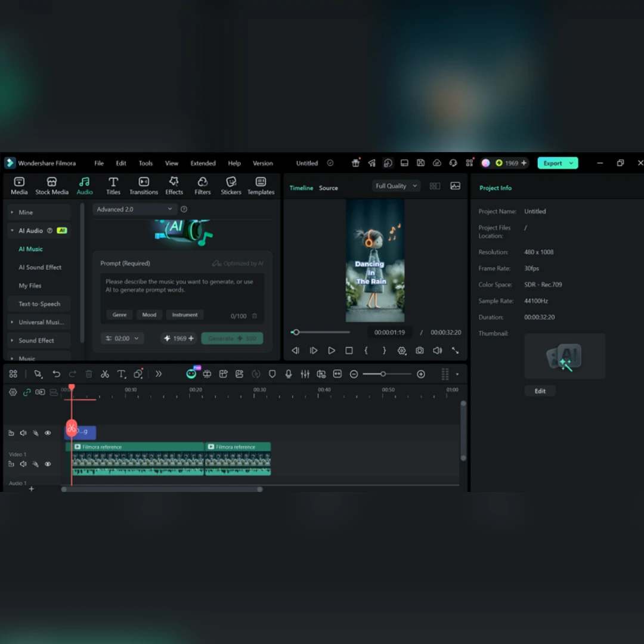This screenshot has height=644, width=644.
Task: Click the save project icon
Action: tap(420, 163)
